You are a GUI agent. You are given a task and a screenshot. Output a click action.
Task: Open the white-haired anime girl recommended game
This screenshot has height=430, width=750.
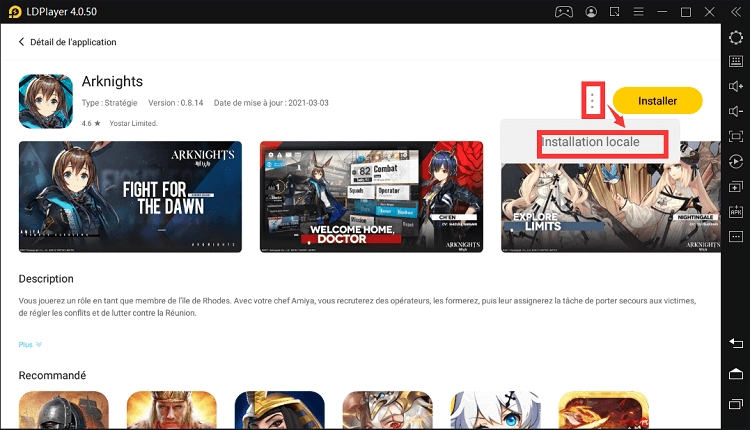[x=496, y=410]
